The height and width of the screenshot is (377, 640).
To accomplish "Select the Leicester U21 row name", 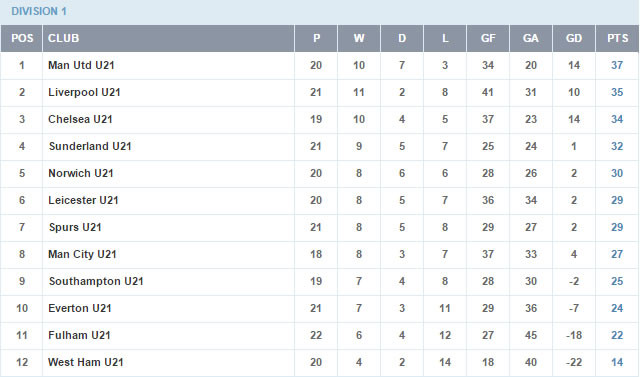I will pos(83,200).
